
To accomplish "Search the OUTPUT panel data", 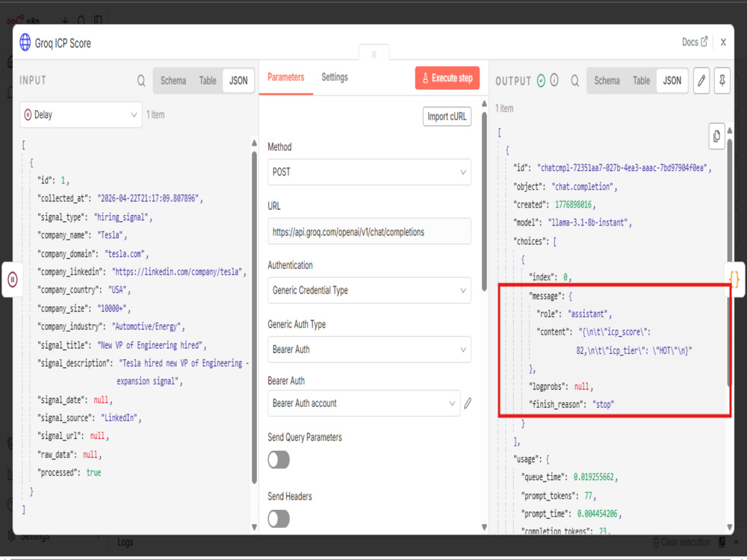I will [x=575, y=81].
